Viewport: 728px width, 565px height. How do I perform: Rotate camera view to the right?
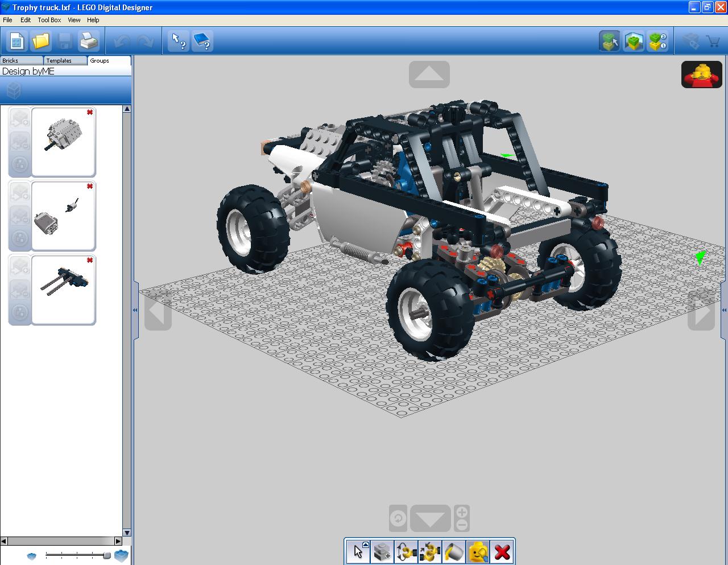coord(701,310)
